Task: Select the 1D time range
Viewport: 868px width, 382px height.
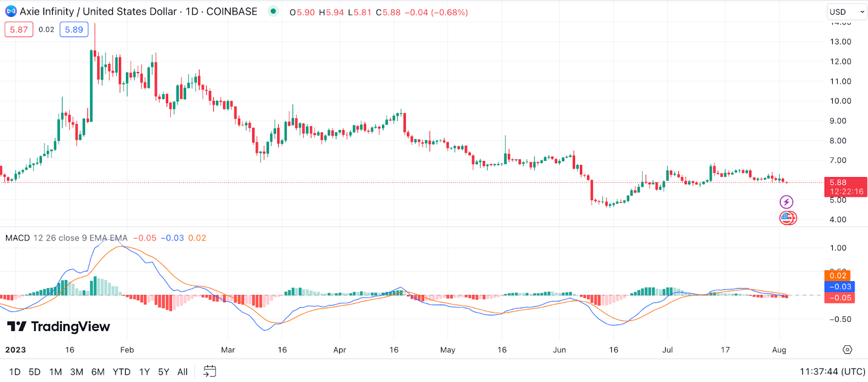Action: coord(15,372)
